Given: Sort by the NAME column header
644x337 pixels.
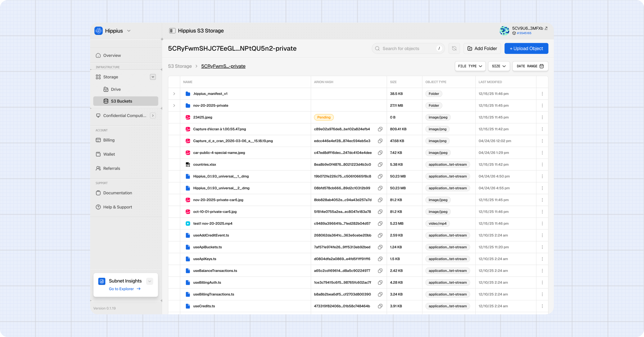Looking at the screenshot, I should click(188, 82).
